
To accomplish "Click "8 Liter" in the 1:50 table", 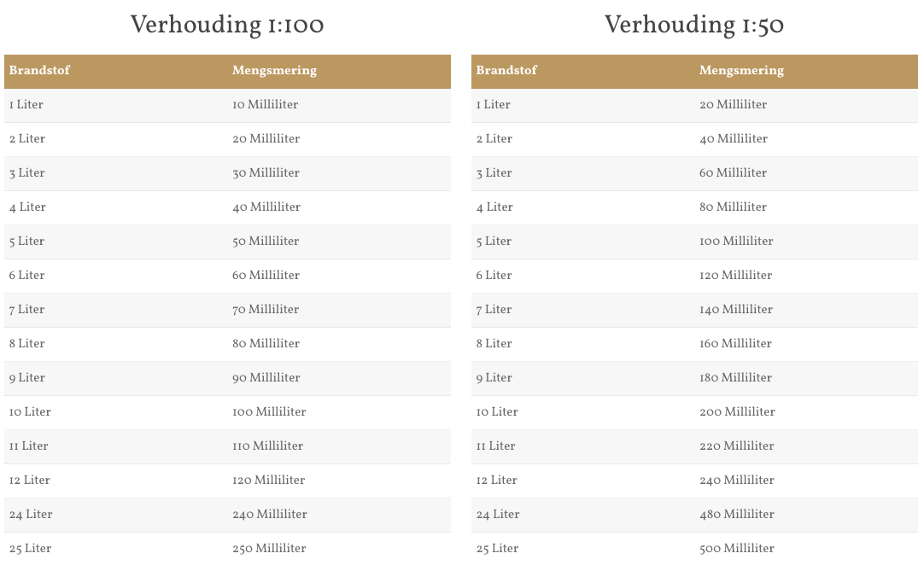I will pos(494,344).
